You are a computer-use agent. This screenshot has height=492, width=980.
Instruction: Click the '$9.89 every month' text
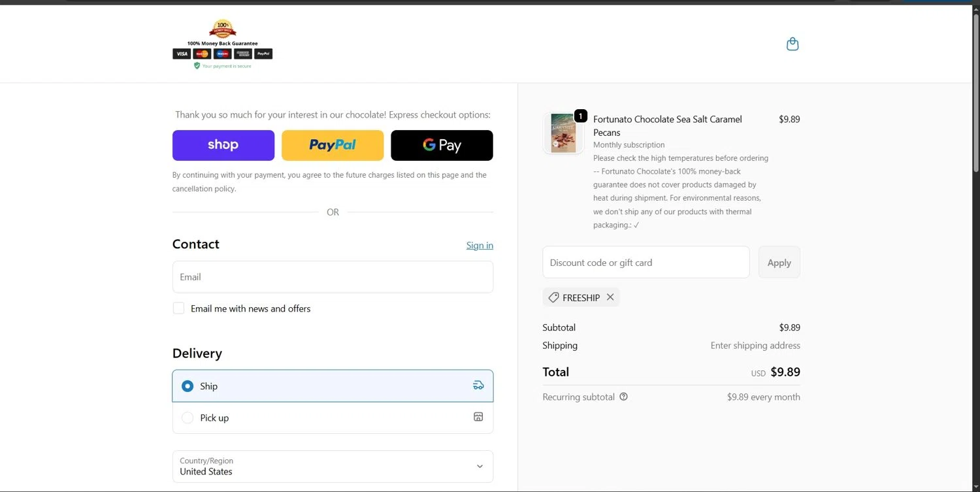pyautogui.click(x=764, y=397)
